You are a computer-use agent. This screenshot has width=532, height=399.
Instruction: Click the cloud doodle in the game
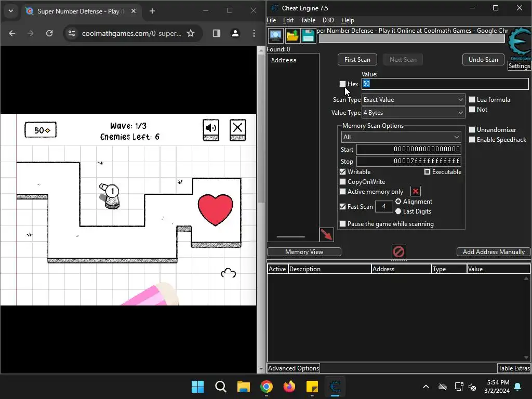tap(229, 273)
